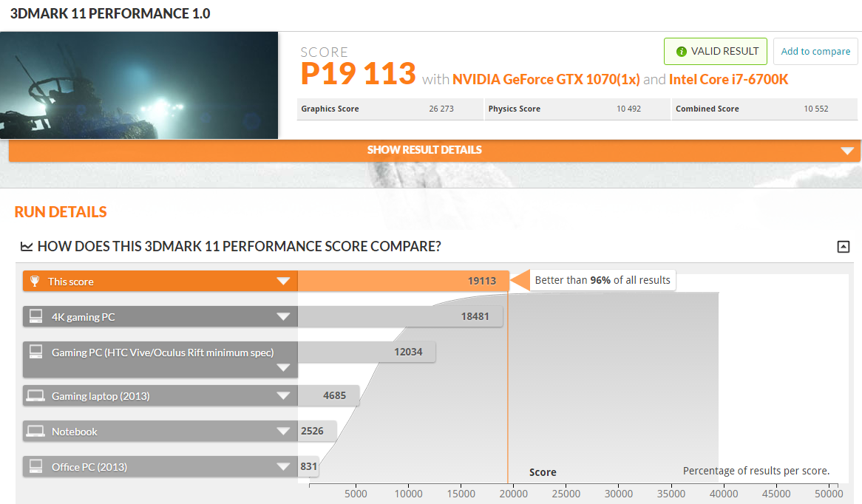Click the arrow on Show Result Details bar
The width and height of the screenshot is (862, 504).
(847, 151)
